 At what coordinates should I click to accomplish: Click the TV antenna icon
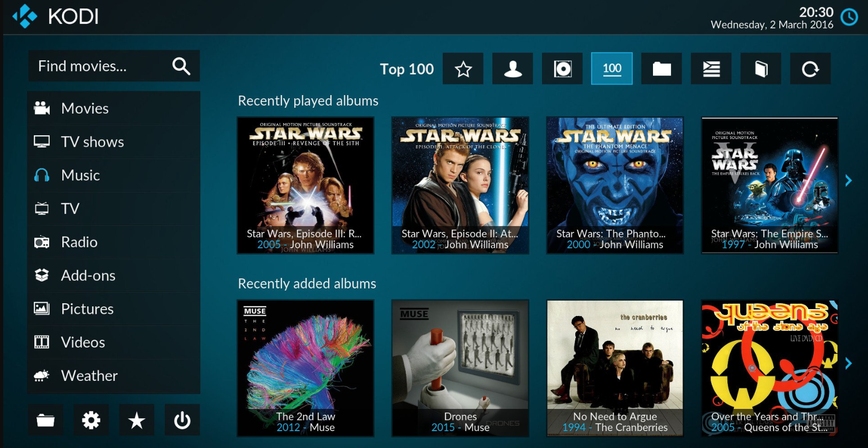(x=42, y=208)
